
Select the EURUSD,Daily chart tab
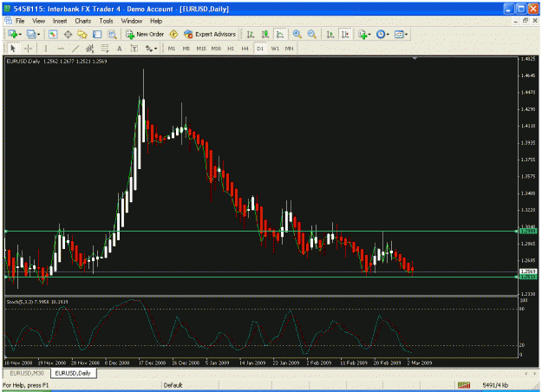point(73,373)
